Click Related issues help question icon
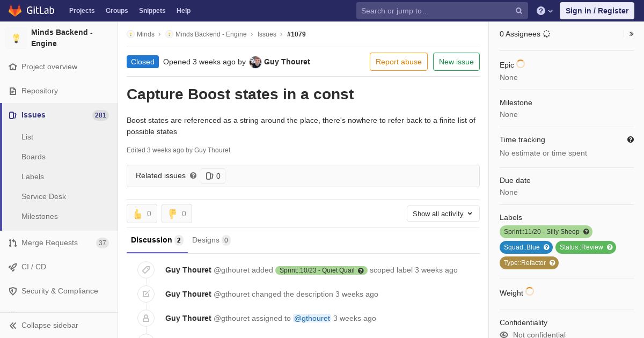This screenshot has height=338, width=644. (x=193, y=175)
